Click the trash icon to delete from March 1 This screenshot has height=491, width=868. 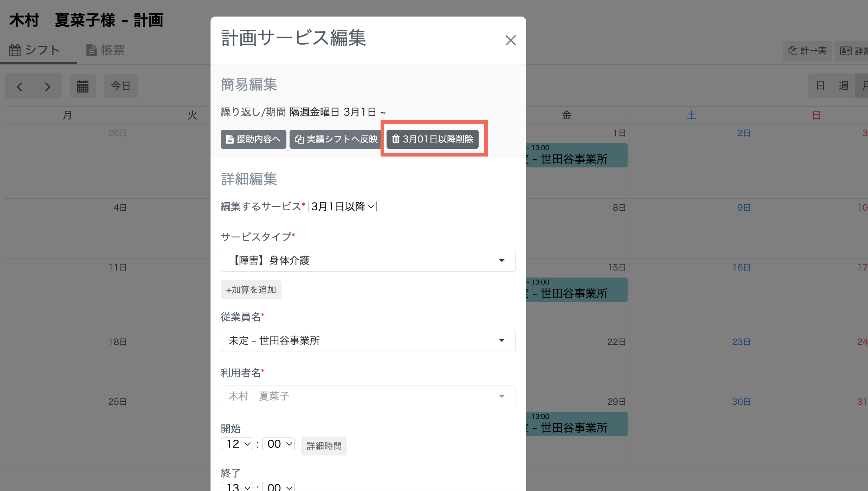(x=396, y=139)
